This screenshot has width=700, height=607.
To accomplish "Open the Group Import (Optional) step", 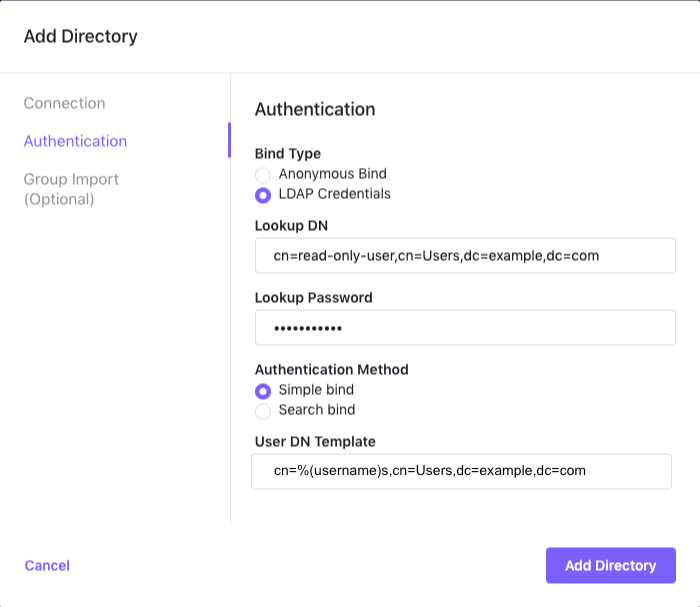I will click(x=71, y=189).
